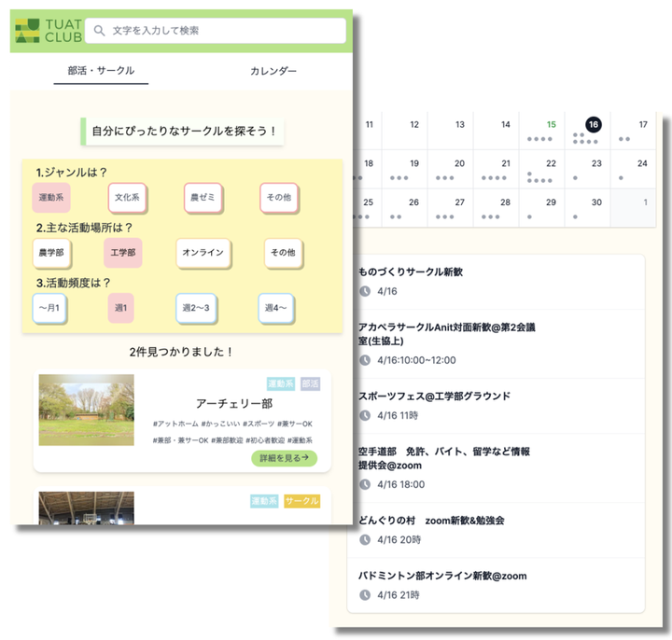Open the スポーツフェス@工学部グラウンド event
The height and width of the screenshot is (640, 672).
point(496,406)
